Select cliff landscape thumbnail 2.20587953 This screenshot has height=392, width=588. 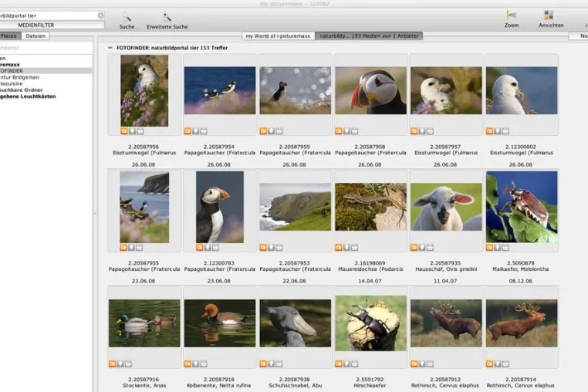pyautogui.click(x=295, y=207)
